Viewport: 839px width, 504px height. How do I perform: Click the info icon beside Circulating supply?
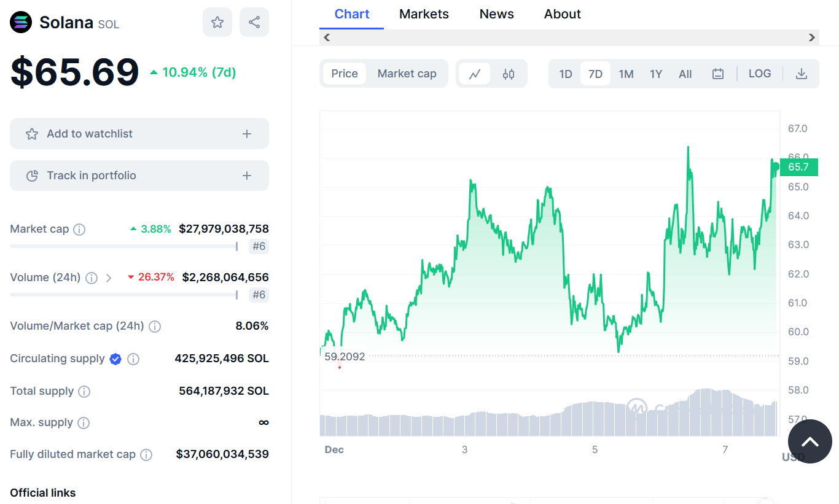(133, 359)
